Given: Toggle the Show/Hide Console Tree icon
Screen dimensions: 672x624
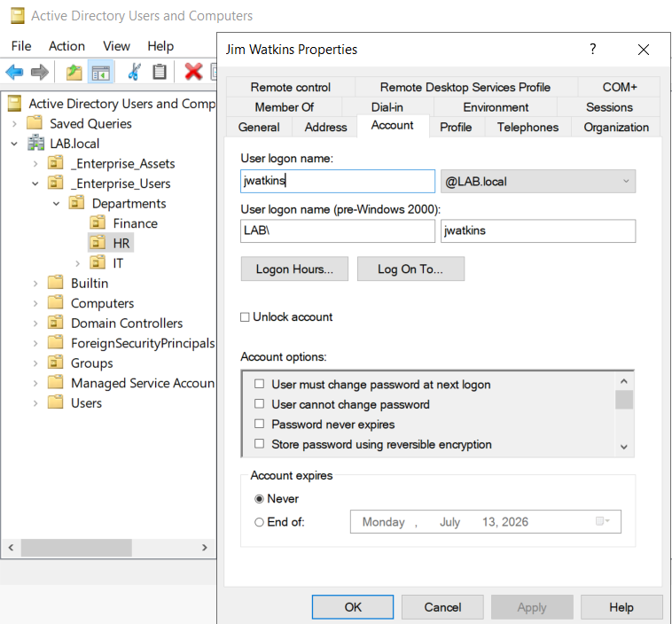Looking at the screenshot, I should point(101,72).
